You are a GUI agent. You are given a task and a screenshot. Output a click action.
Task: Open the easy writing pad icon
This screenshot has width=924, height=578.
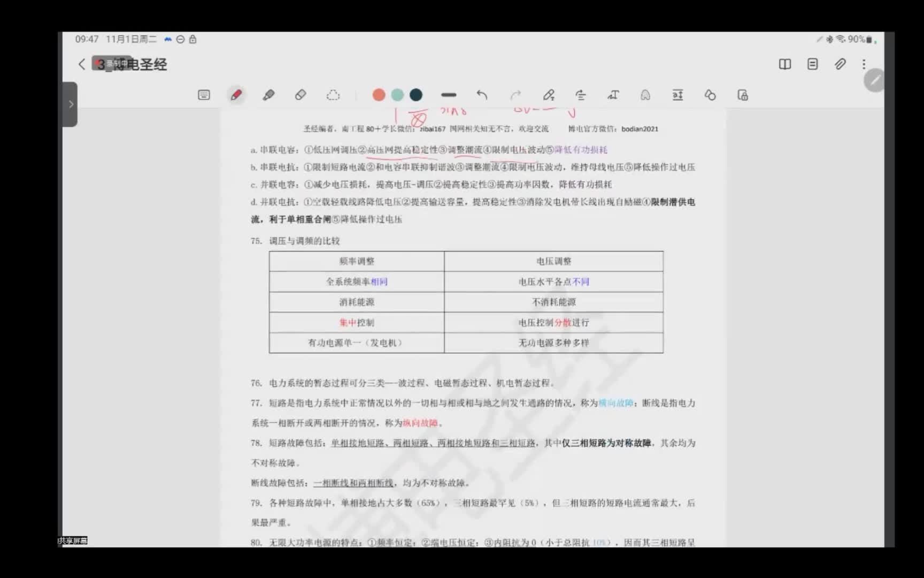(x=677, y=95)
